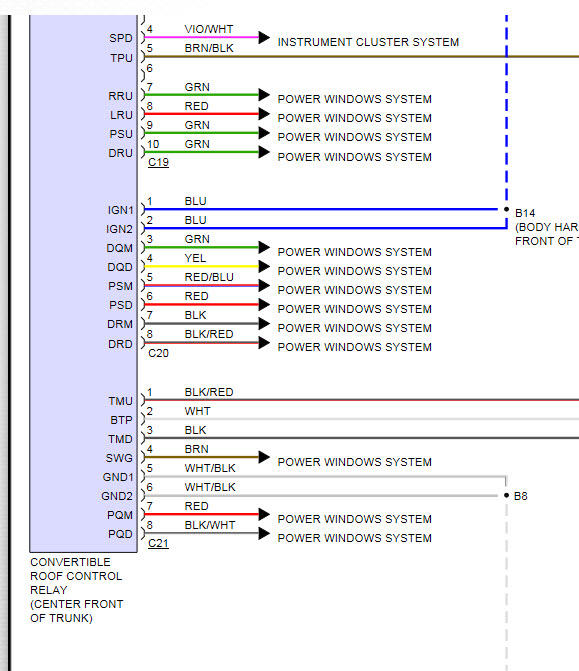Click the B8 ground splice label

pyautogui.click(x=520, y=496)
